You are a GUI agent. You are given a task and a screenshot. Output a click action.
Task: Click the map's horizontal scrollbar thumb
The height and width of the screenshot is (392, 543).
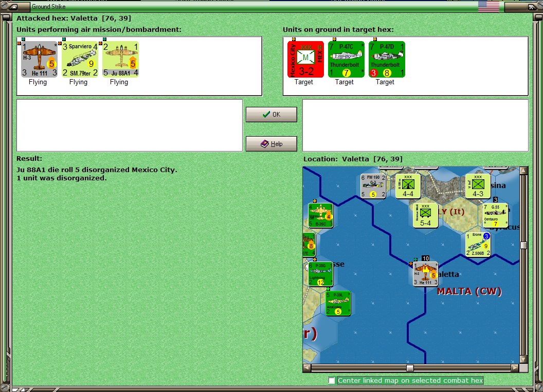[410, 368]
